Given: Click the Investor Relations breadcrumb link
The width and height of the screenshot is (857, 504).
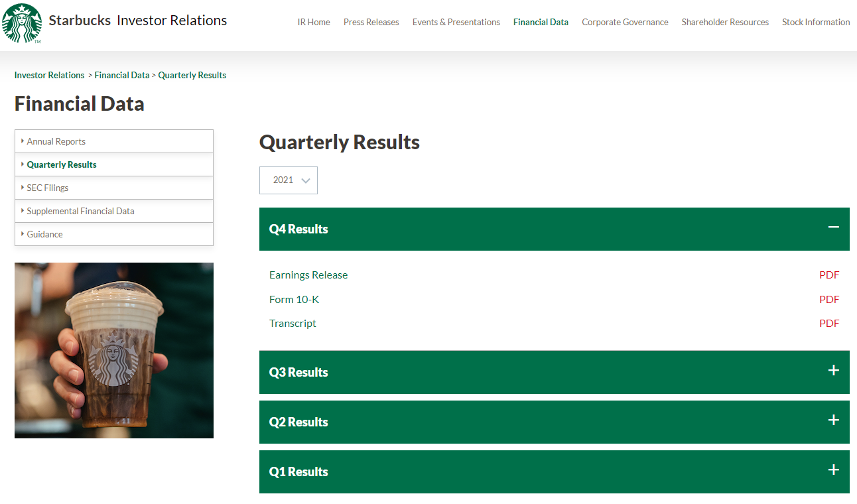Looking at the screenshot, I should [50, 75].
